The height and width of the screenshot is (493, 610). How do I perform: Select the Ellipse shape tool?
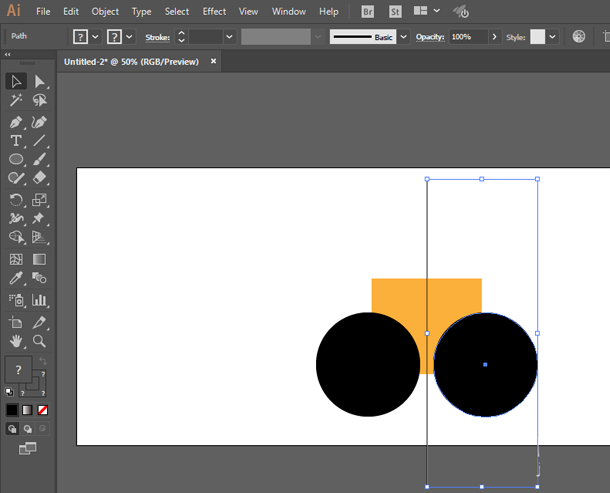point(16,159)
